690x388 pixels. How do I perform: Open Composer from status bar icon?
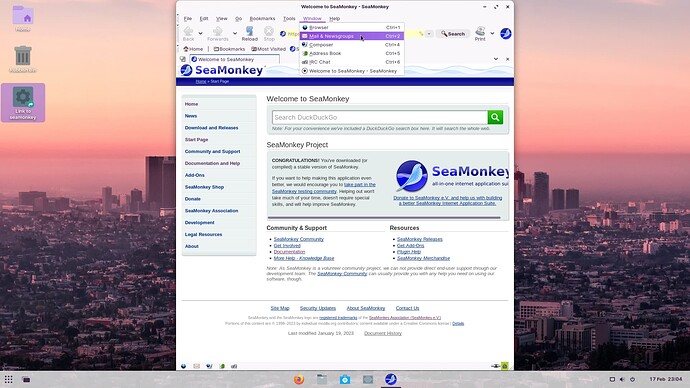tap(209, 366)
